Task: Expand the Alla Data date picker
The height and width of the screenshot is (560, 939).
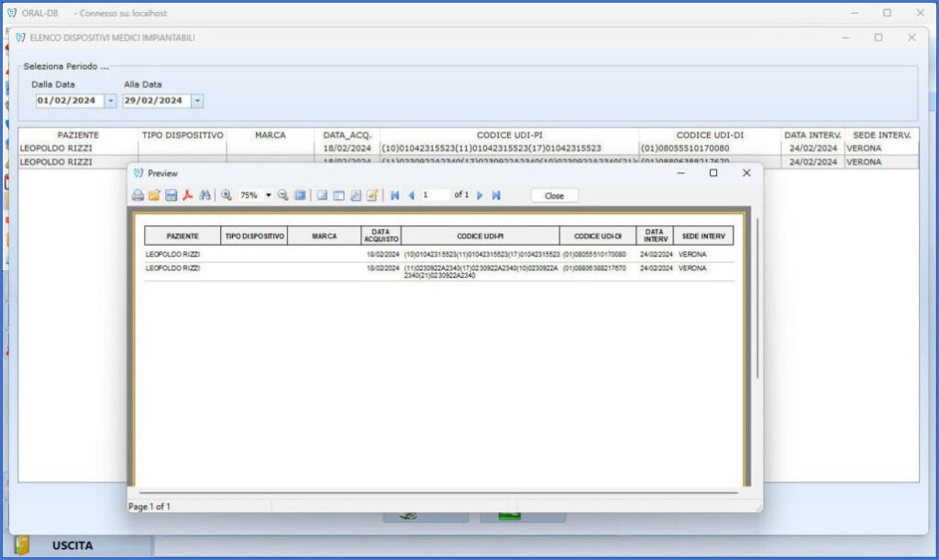Action: pyautogui.click(x=197, y=101)
